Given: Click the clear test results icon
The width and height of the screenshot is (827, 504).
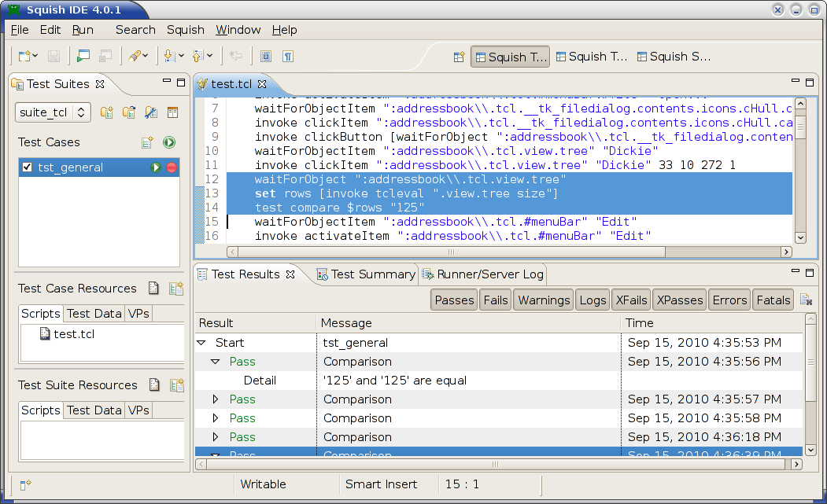Looking at the screenshot, I should [806, 300].
